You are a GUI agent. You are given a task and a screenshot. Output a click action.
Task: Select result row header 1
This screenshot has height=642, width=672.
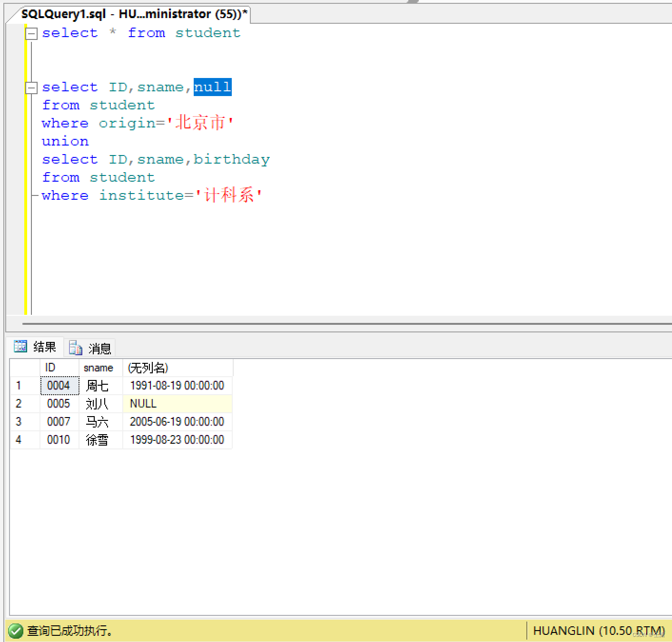[x=25, y=386]
